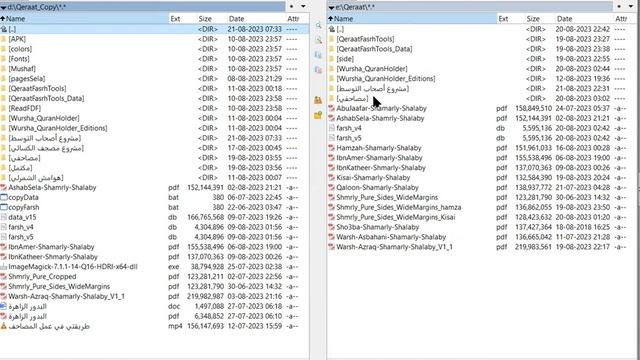640x360 pixels.
Task: Click the PDF icon of Shmrly_Pure_Cropped
Action: 4,276
